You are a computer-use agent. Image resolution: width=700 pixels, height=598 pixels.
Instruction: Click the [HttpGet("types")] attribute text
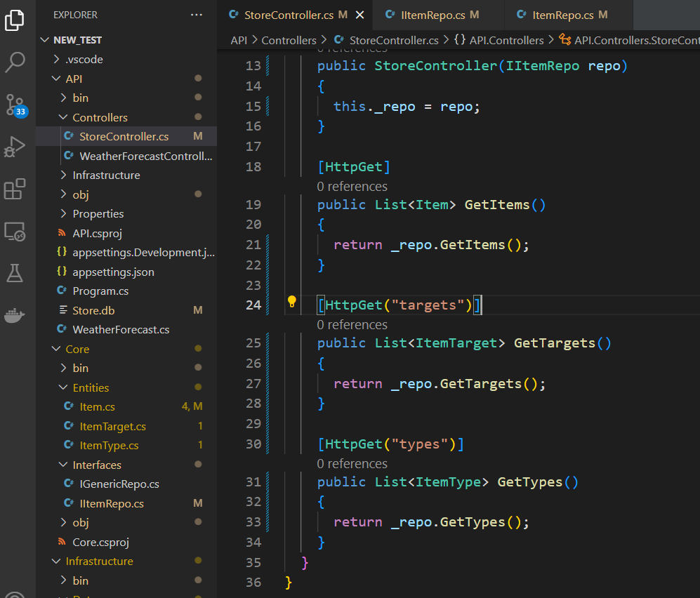pyautogui.click(x=390, y=444)
